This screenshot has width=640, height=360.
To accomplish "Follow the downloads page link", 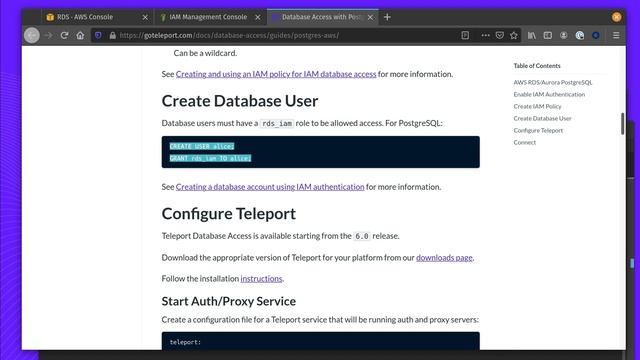I will 444,258.
